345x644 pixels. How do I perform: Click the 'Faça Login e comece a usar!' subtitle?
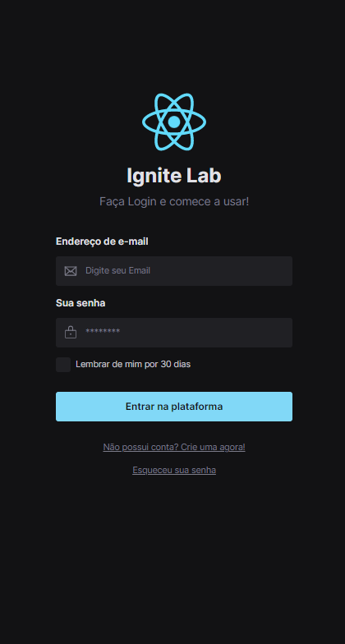click(174, 202)
